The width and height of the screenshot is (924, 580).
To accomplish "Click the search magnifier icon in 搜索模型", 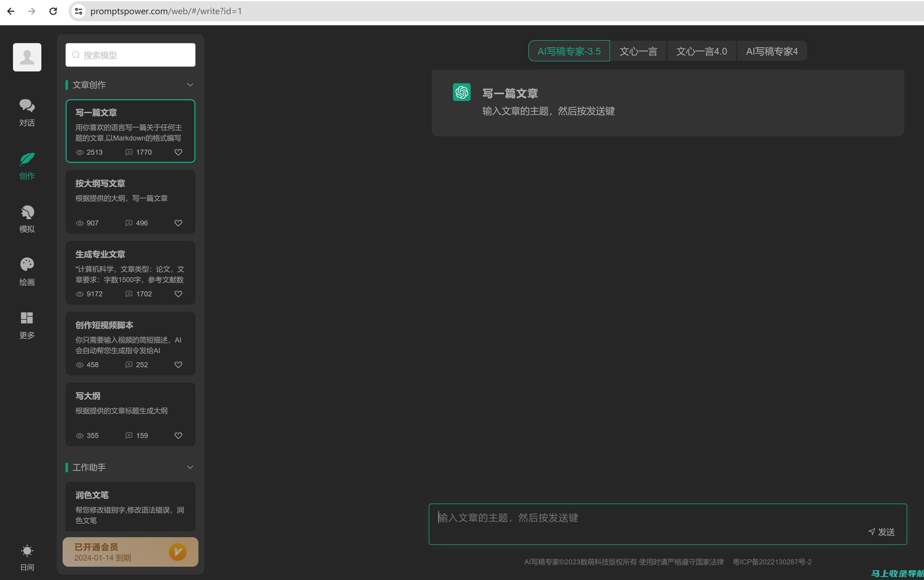I will click(x=76, y=55).
